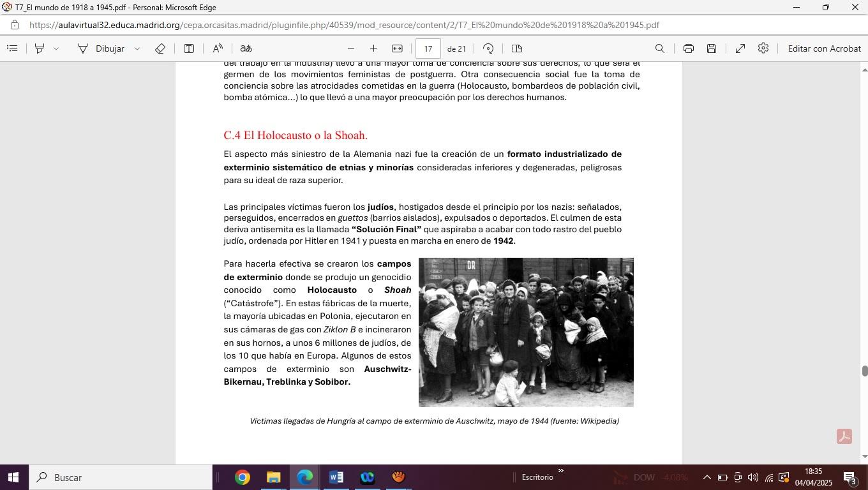Select the eraser tool
Screen dimensions: 868x490
pos(160,48)
